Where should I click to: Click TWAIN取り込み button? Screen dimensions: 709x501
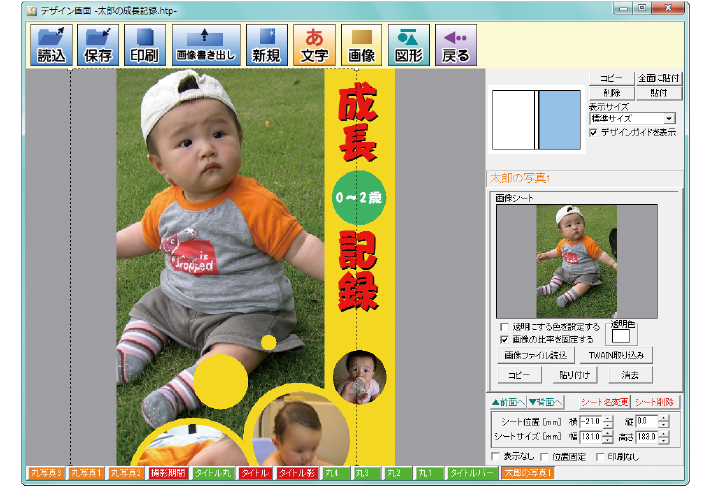tap(616, 355)
